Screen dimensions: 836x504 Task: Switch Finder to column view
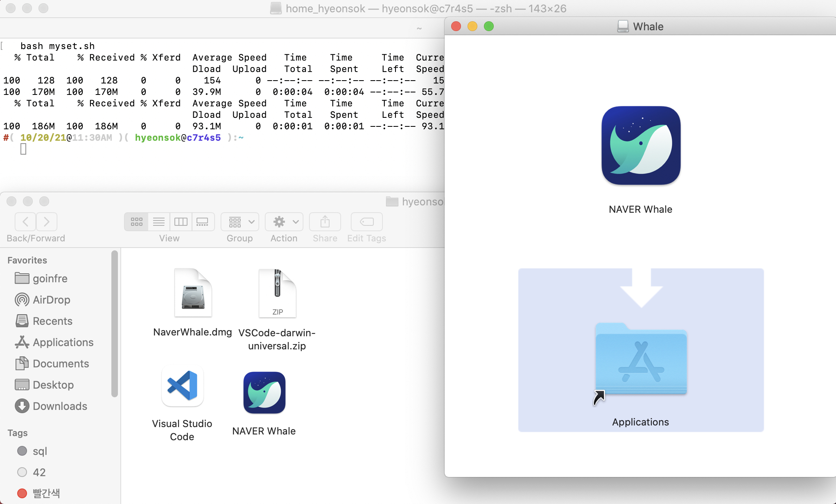[181, 222]
